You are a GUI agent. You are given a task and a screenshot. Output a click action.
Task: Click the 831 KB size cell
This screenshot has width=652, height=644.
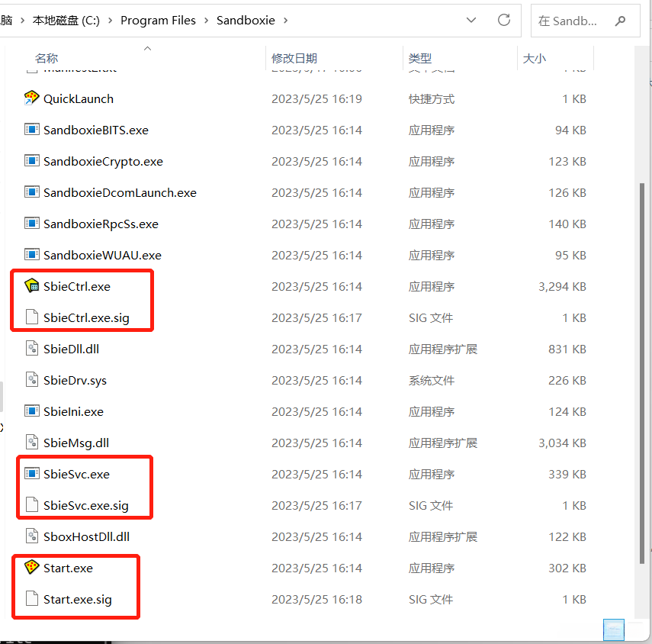(567, 349)
